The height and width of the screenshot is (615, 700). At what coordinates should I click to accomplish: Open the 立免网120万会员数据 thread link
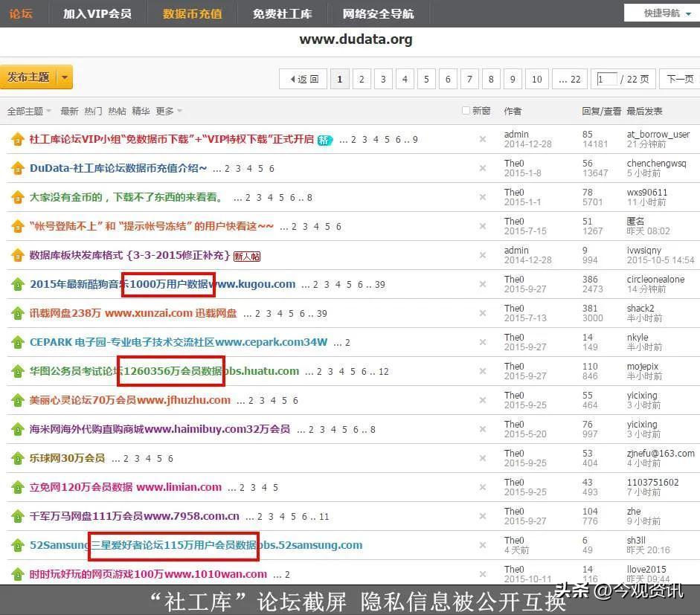pyautogui.click(x=81, y=487)
